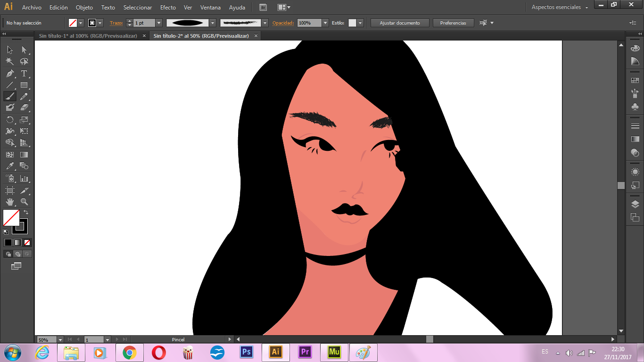Viewport: 644px width, 362px height.
Task: Click the swap fill and stroke arrows
Action: [26, 212]
